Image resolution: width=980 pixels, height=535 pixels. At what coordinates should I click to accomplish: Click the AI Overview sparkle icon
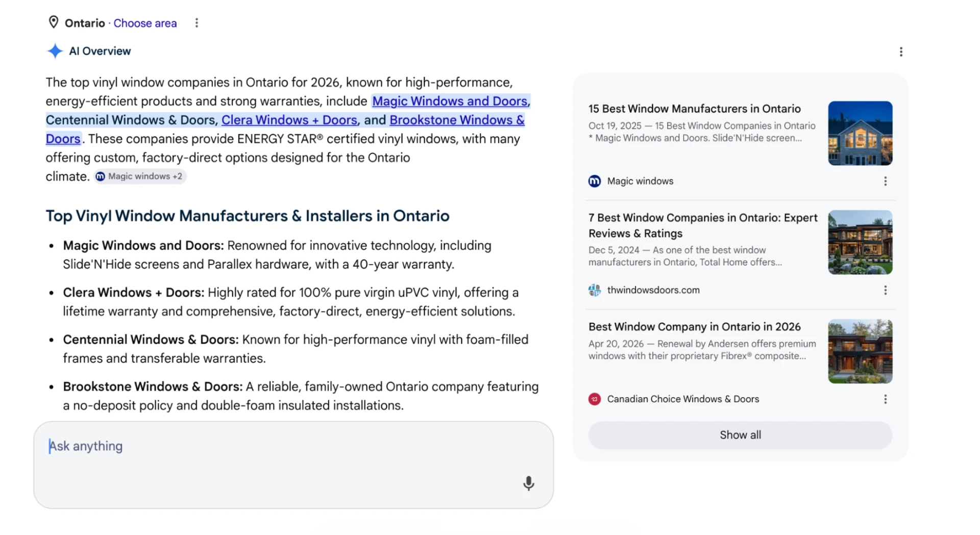55,51
